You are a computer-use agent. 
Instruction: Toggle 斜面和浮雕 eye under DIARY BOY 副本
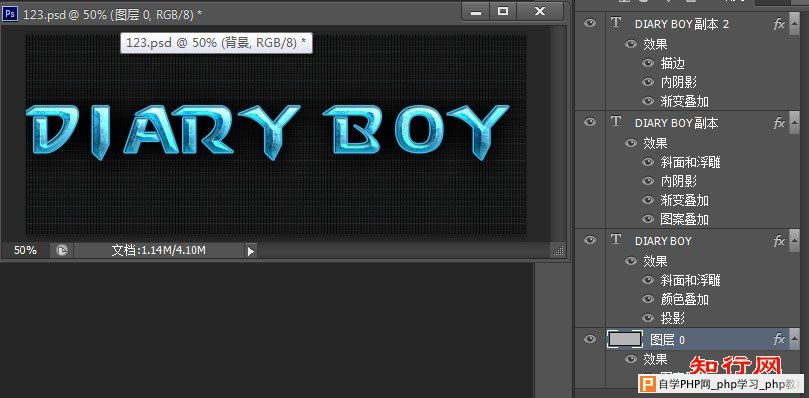coord(648,162)
